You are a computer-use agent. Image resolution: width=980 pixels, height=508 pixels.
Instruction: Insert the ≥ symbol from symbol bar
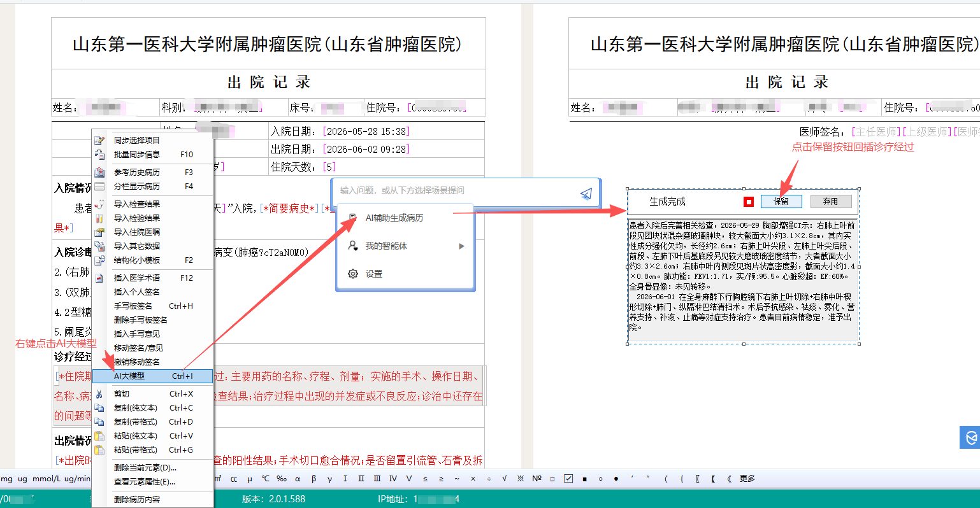coord(441,479)
